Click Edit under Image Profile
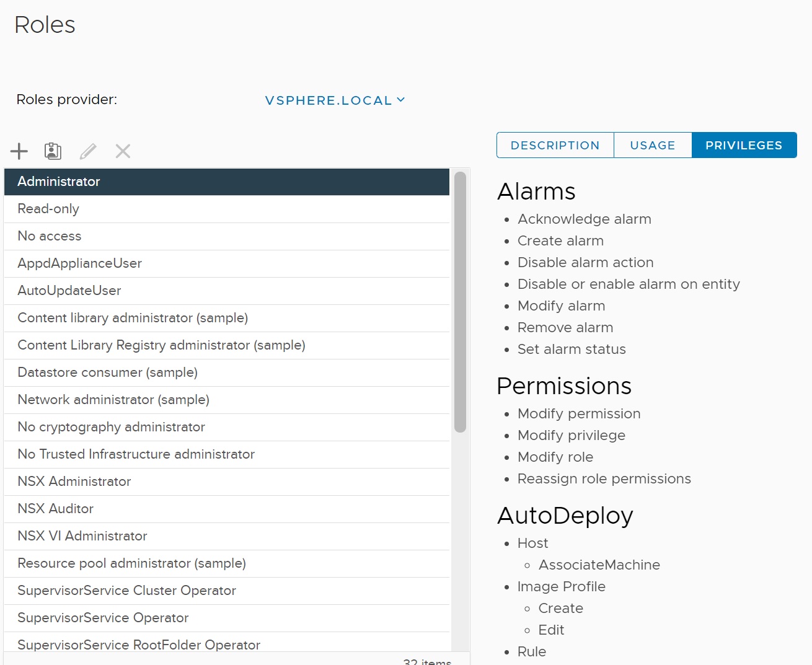The image size is (812, 665). click(551, 630)
